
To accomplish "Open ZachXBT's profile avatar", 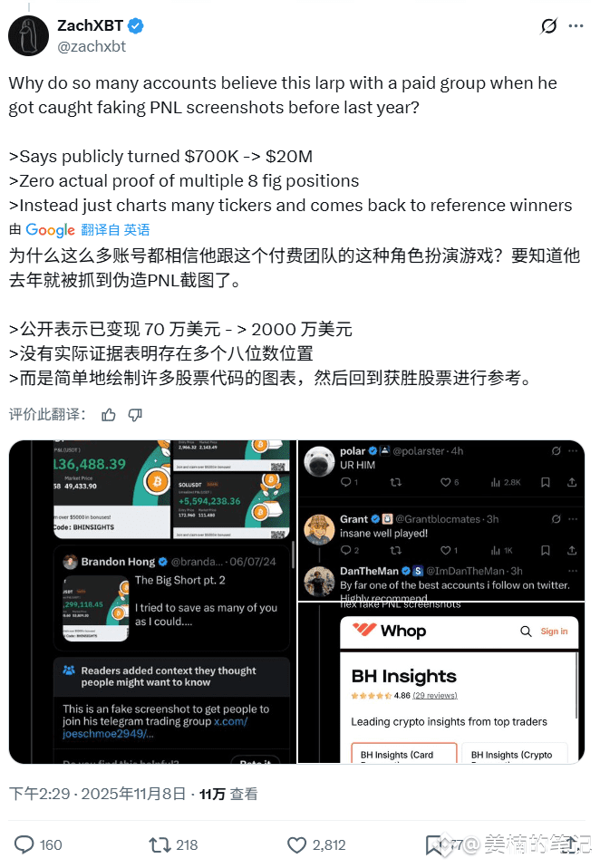I will 28,35.
